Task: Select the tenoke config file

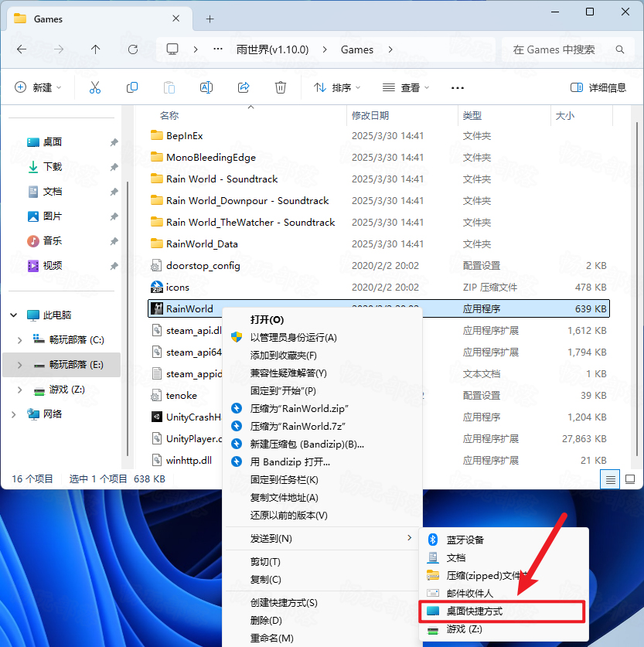Action: coord(181,395)
